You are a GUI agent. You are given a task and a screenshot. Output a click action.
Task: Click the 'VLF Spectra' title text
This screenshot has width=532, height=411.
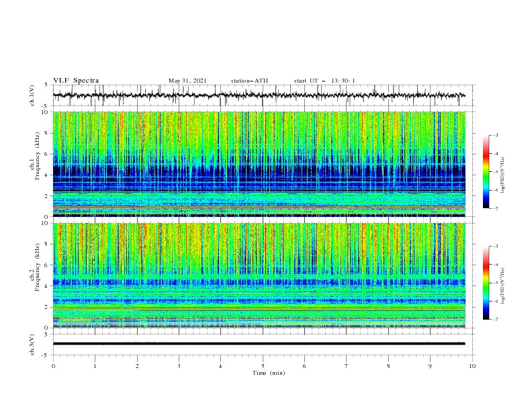point(76,81)
